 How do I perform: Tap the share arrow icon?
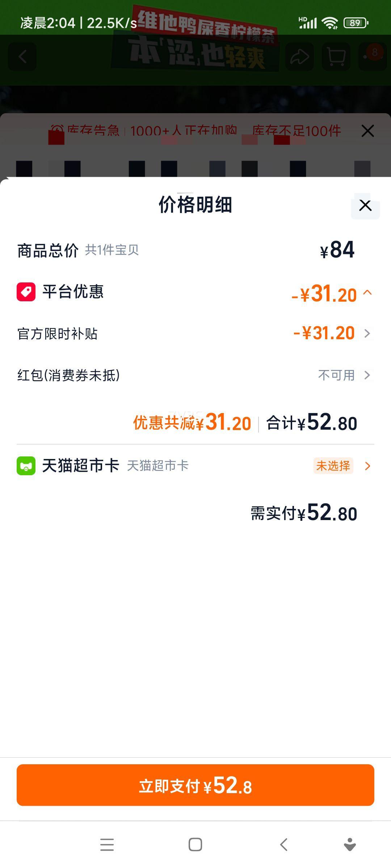pyautogui.click(x=299, y=57)
